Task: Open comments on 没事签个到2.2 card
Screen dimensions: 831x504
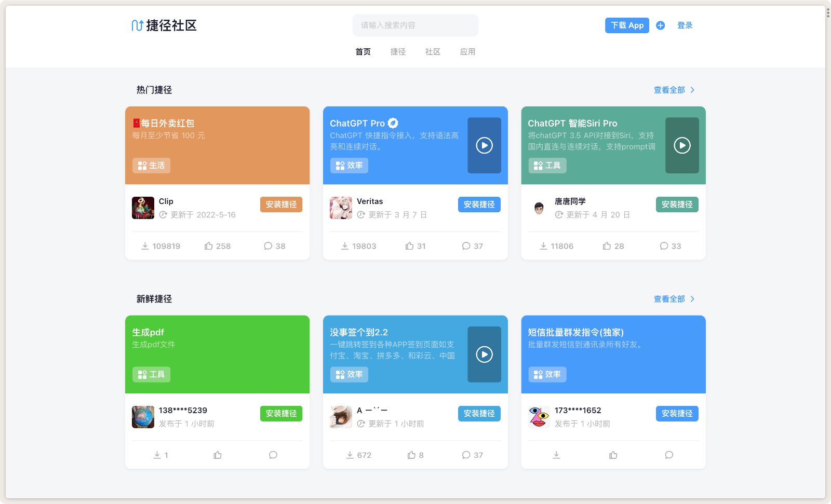Action: pos(466,455)
